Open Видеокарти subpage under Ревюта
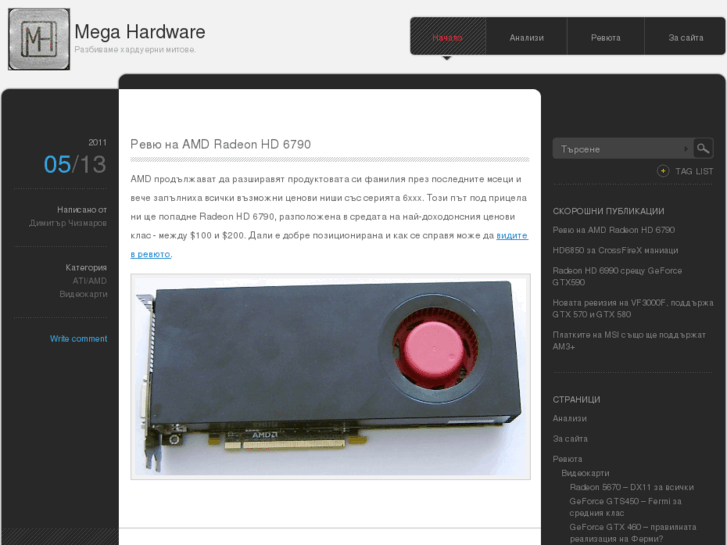This screenshot has width=727, height=545. [585, 473]
